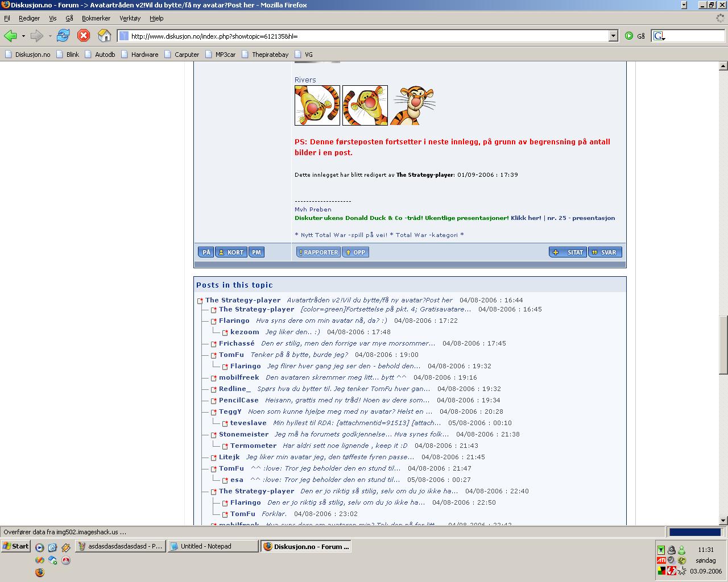Click the SITAT quote button
Image resolution: width=728 pixels, height=582 pixels.
(x=568, y=252)
